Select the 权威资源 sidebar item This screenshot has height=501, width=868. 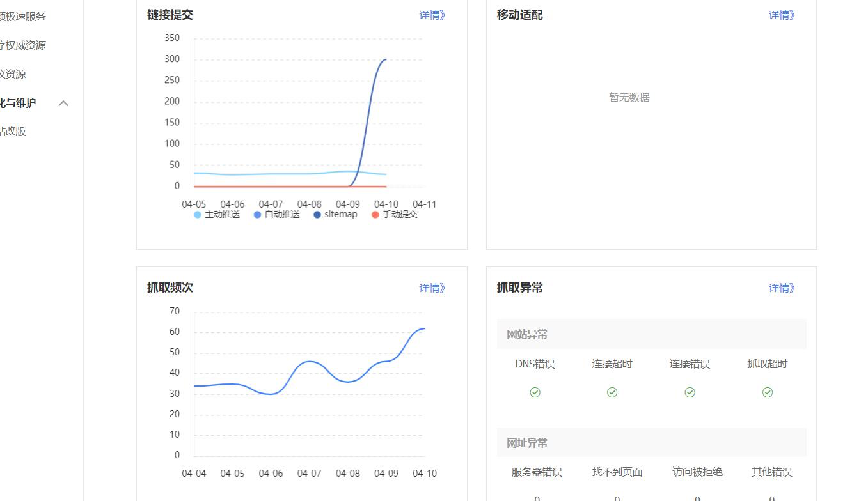coord(22,45)
